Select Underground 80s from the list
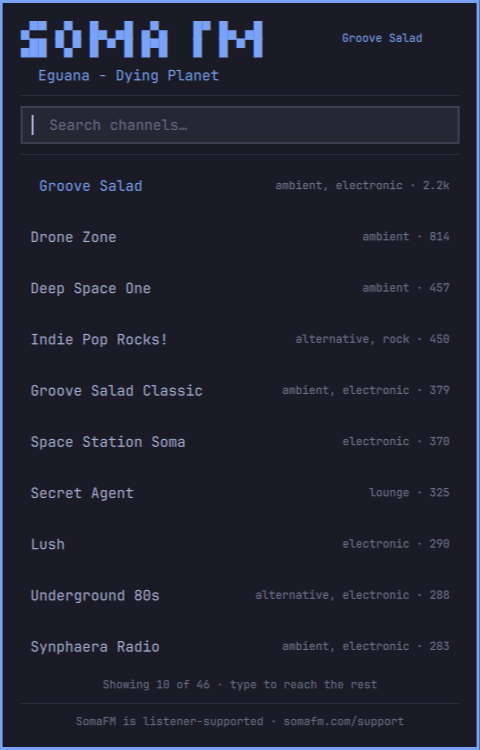 [240, 595]
